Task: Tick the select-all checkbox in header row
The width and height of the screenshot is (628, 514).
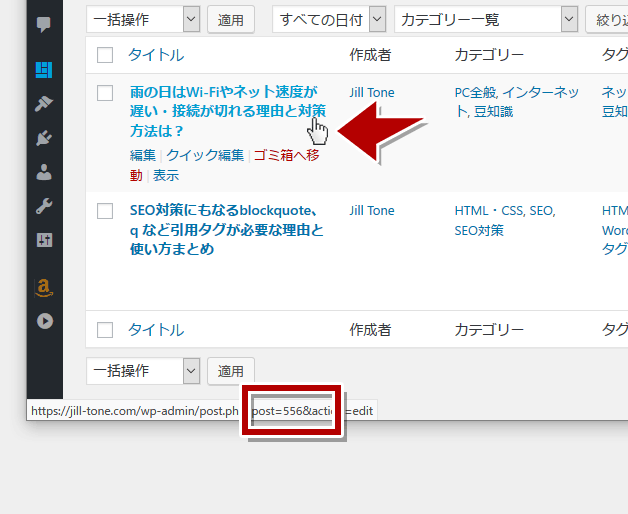Action: pyautogui.click(x=105, y=55)
